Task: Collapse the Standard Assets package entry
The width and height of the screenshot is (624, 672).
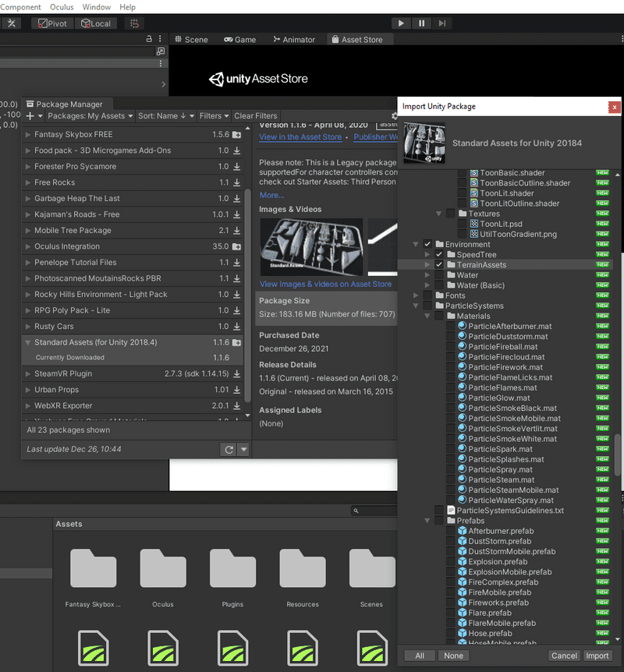Action: click(28, 342)
